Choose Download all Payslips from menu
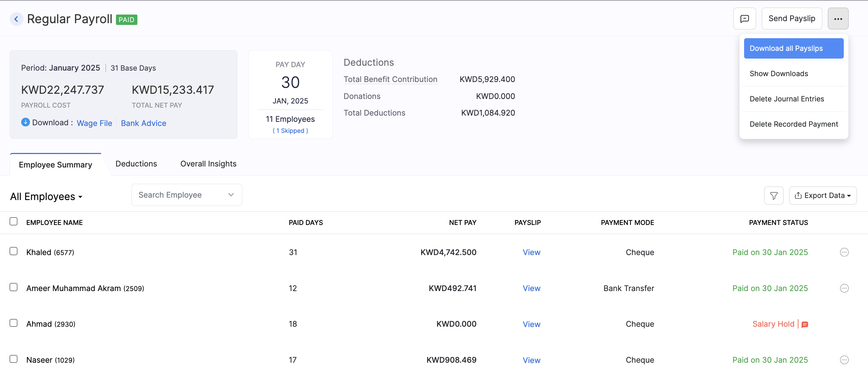868x380 pixels. click(x=793, y=48)
